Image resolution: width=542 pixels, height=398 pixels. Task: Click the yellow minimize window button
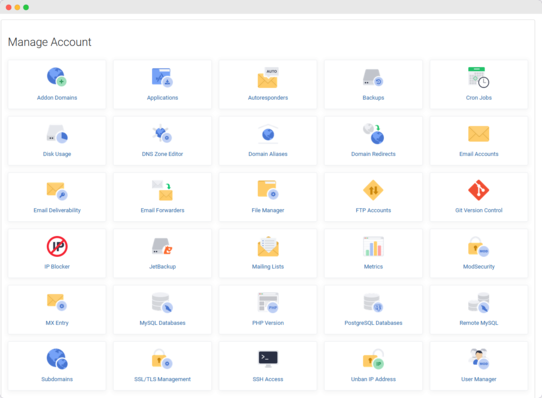coord(17,7)
